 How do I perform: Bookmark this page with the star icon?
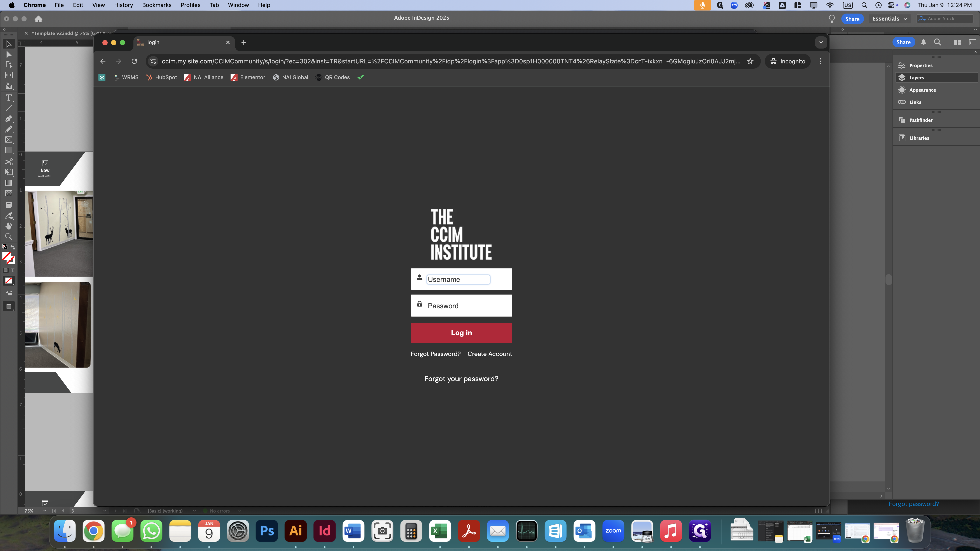pos(750,61)
